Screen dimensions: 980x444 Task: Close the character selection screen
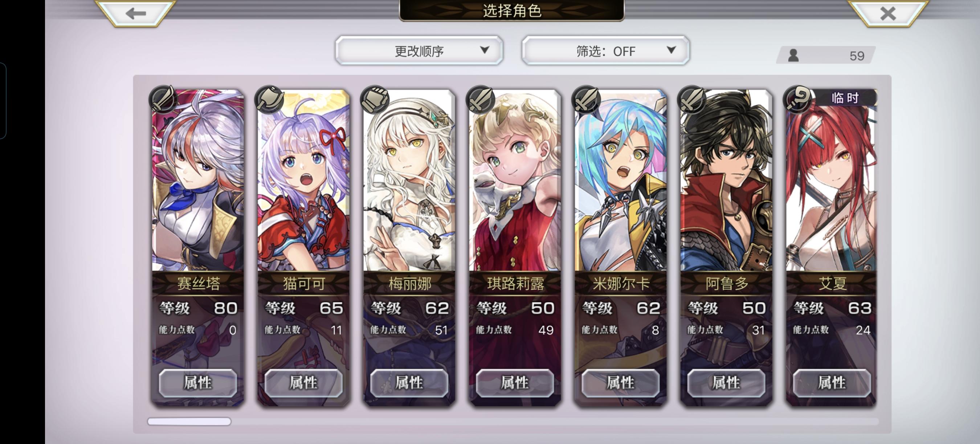coord(888,13)
